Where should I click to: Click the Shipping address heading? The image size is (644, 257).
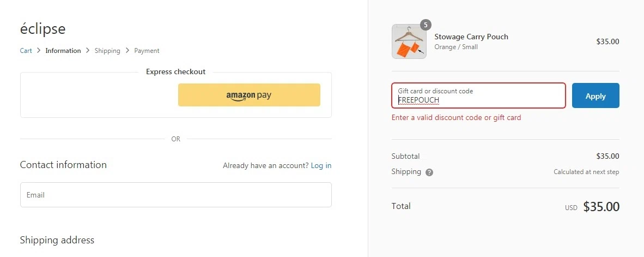pos(57,240)
